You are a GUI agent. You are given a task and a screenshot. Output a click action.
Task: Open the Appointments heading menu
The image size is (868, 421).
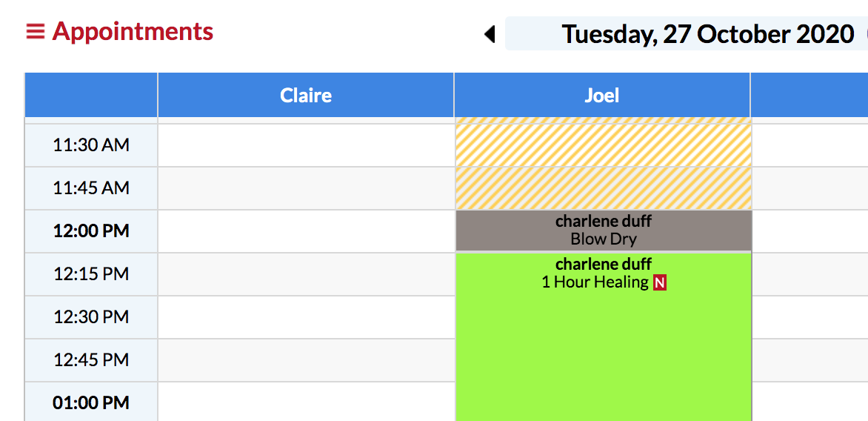pos(133,31)
